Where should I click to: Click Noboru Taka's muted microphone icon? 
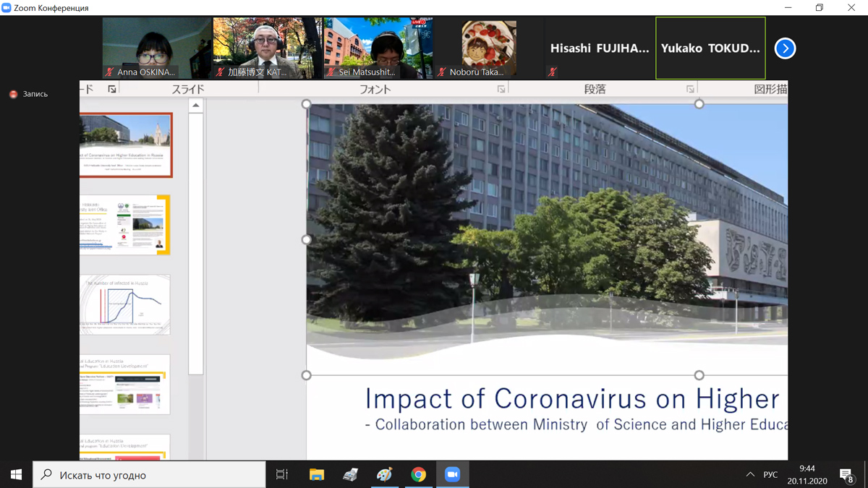point(442,72)
